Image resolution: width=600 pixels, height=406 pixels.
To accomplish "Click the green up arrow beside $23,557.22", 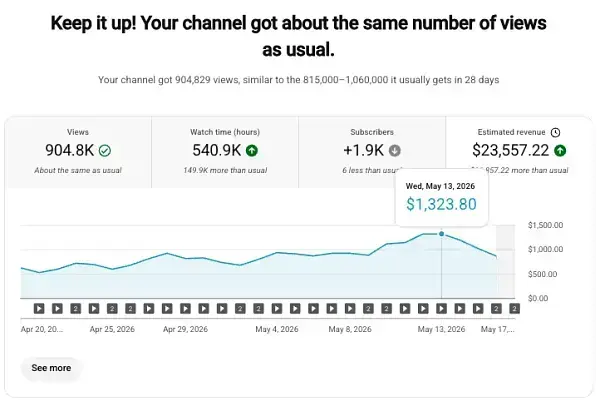I will click(560, 151).
